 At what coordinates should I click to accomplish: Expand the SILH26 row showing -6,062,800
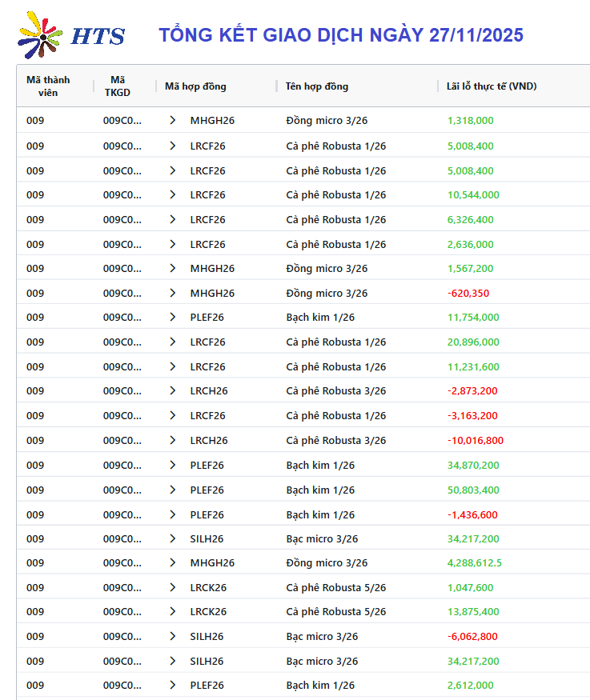click(172, 636)
